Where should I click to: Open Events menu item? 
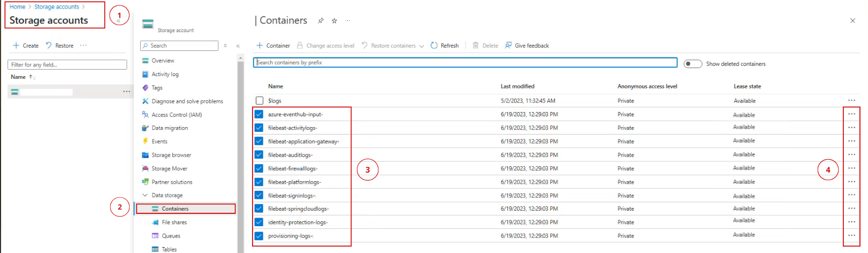(x=155, y=142)
